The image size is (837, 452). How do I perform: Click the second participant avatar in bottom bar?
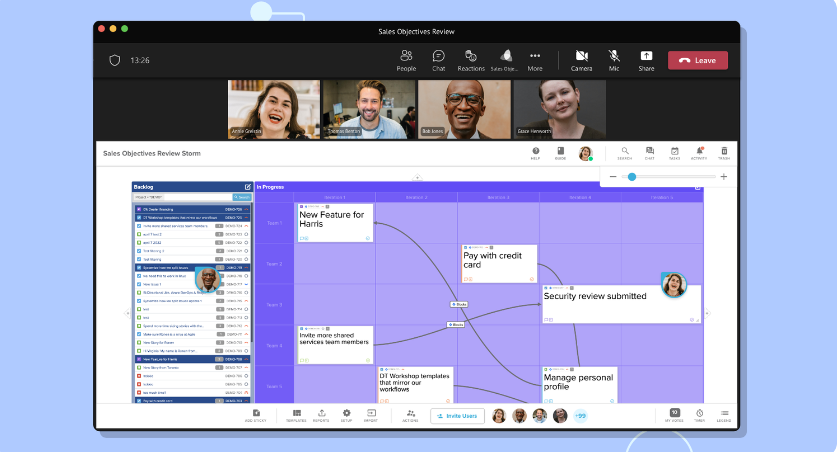tap(519, 416)
